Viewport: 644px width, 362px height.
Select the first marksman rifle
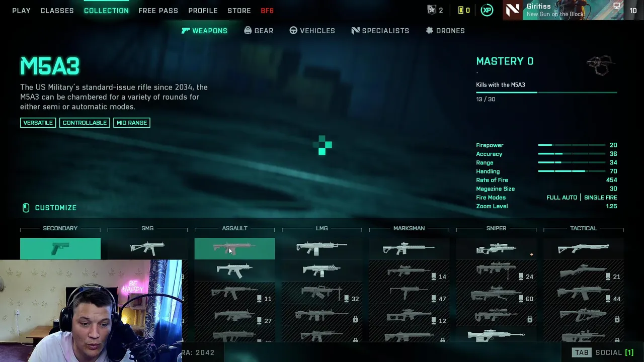point(409,248)
